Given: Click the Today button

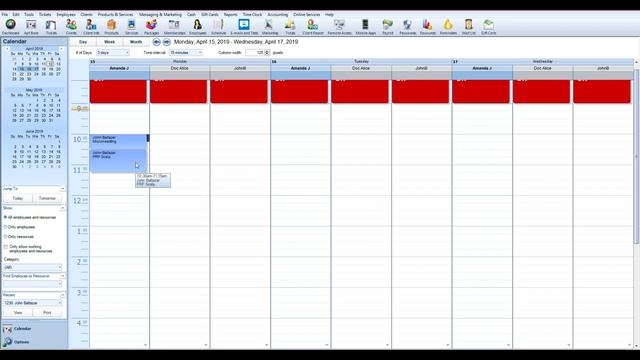Looking at the screenshot, I should pyautogui.click(x=18, y=198).
